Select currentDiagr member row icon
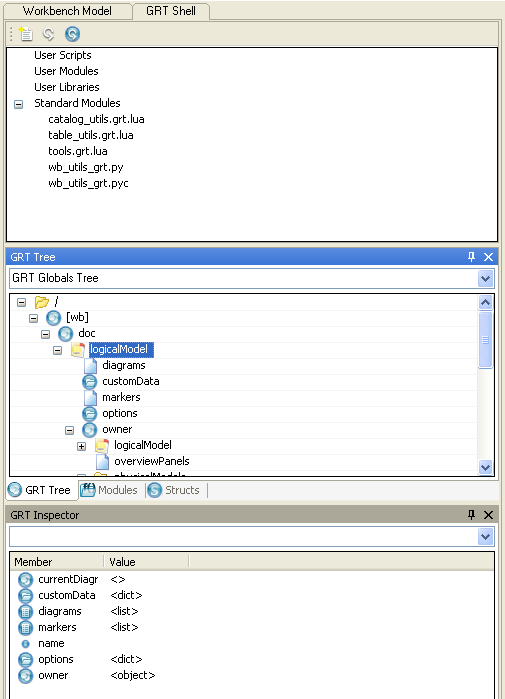The image size is (505, 699). pyautogui.click(x=25, y=580)
